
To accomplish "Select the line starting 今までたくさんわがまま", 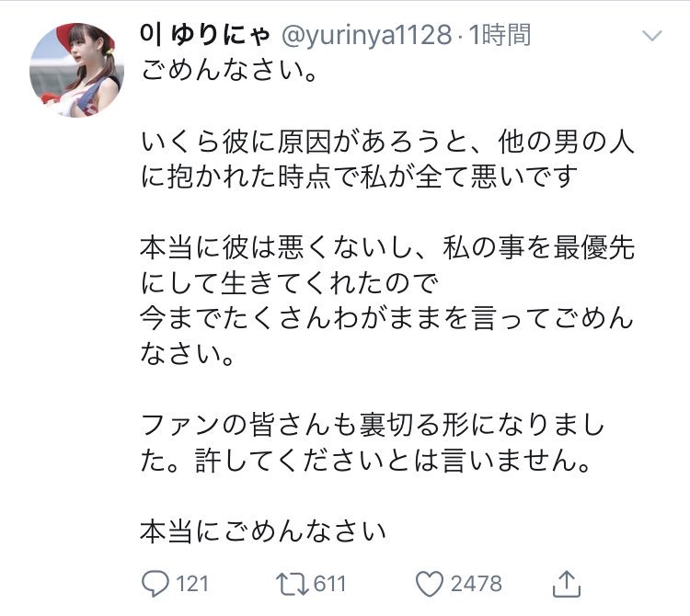I will [x=387, y=318].
